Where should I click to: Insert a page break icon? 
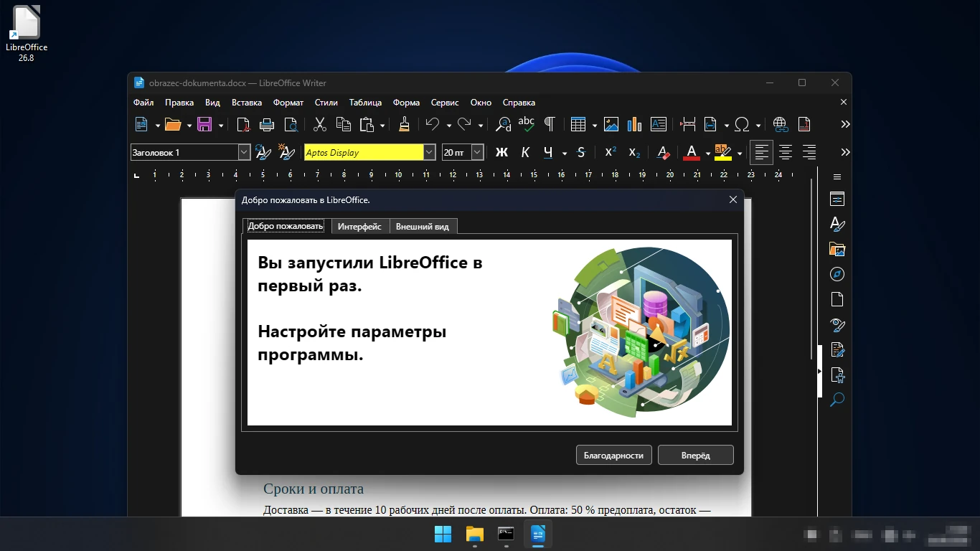pos(687,124)
